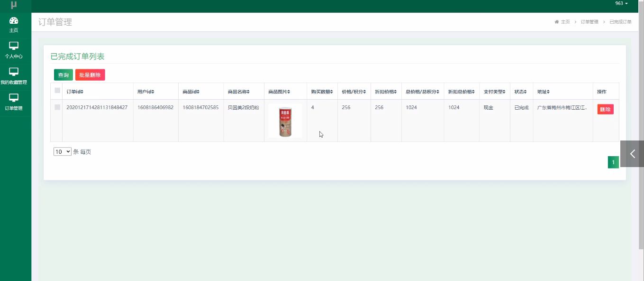The width and height of the screenshot is (644, 281).
Task: Tick the select-all checkbox in table header
Action: 57,91
